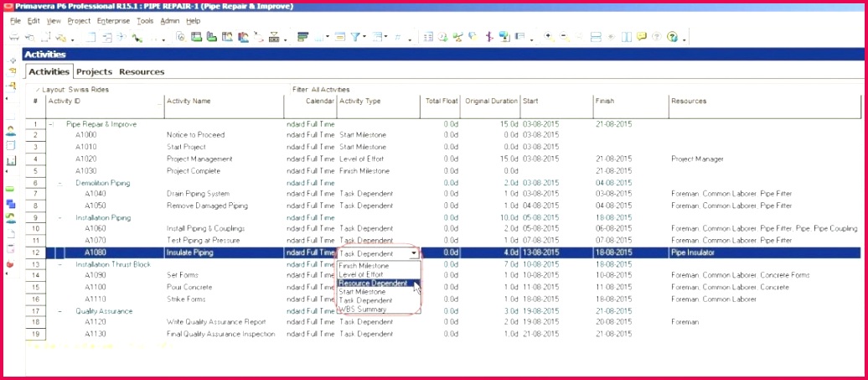Click the blue stacked squares sidebar icon
The image size is (868, 380).
click(x=11, y=204)
